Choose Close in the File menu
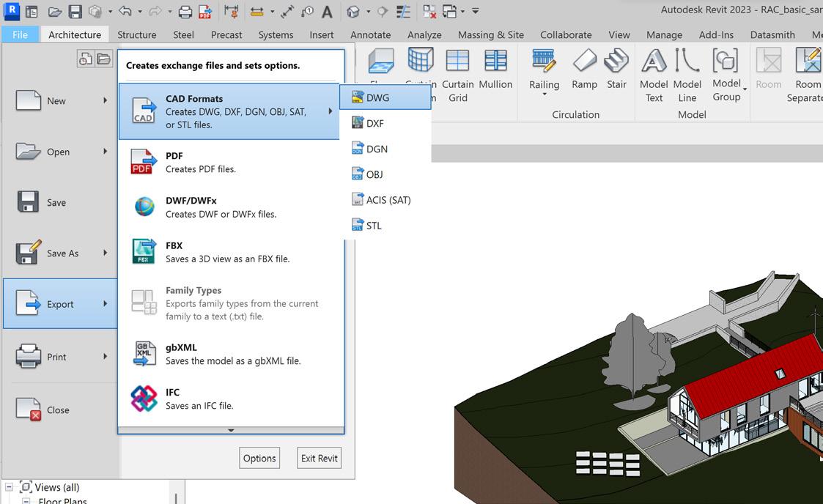Screen dimensions: 823x504 click(61, 410)
